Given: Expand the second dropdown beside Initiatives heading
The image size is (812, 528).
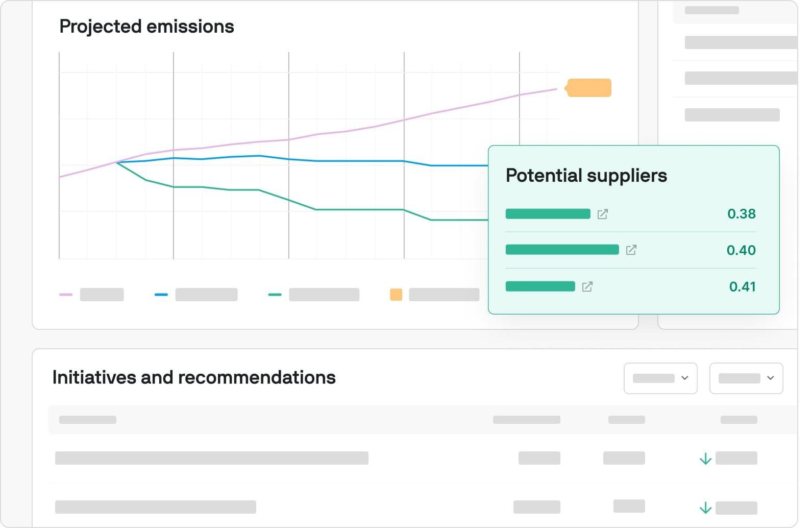Looking at the screenshot, I should click(x=746, y=378).
